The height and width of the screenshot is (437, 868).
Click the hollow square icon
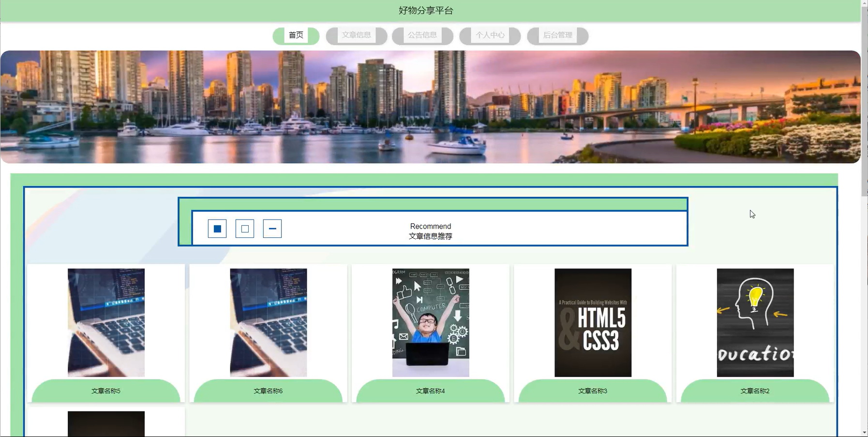245,229
